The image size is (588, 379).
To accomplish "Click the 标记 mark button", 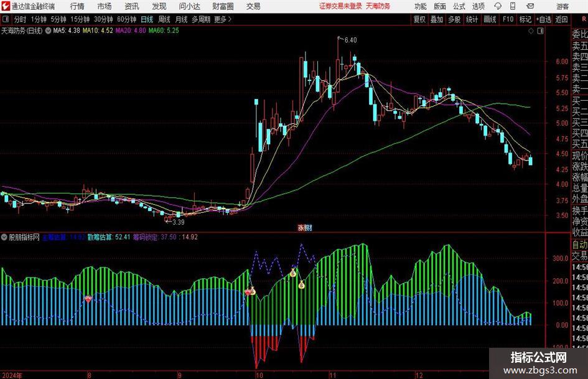I will click(525, 19).
